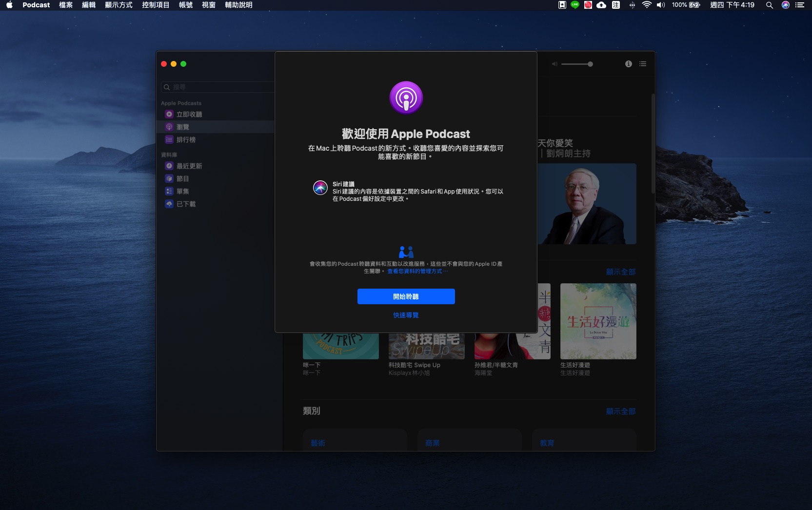Open the 劉炯朗 host portrait thumbnail
This screenshot has width=812, height=510.
click(587, 204)
